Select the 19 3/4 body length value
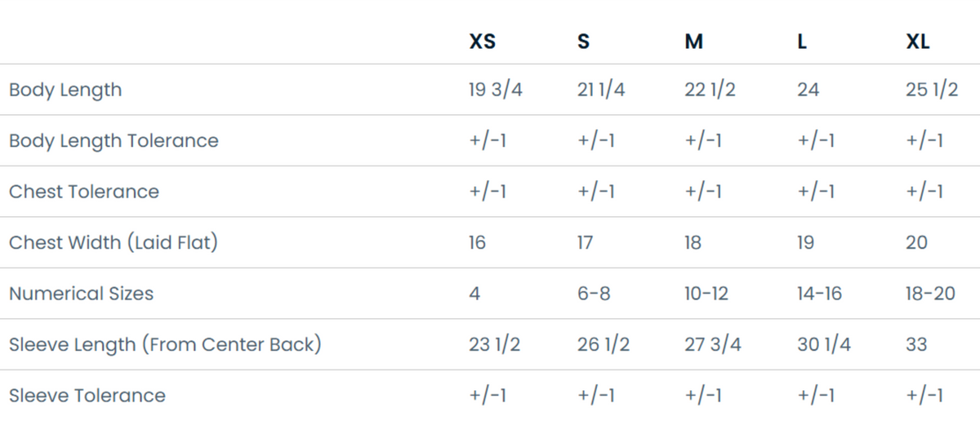Image resolution: width=980 pixels, height=430 pixels. click(x=496, y=90)
